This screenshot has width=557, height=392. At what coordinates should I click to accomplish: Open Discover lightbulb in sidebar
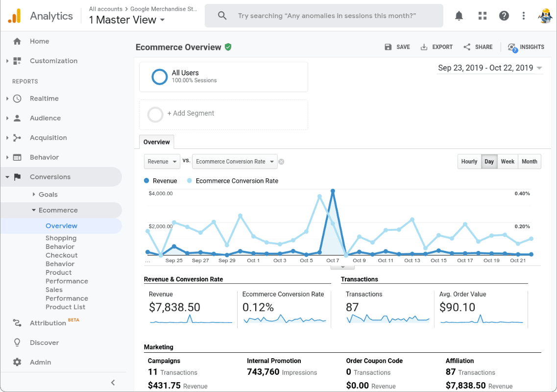click(17, 343)
